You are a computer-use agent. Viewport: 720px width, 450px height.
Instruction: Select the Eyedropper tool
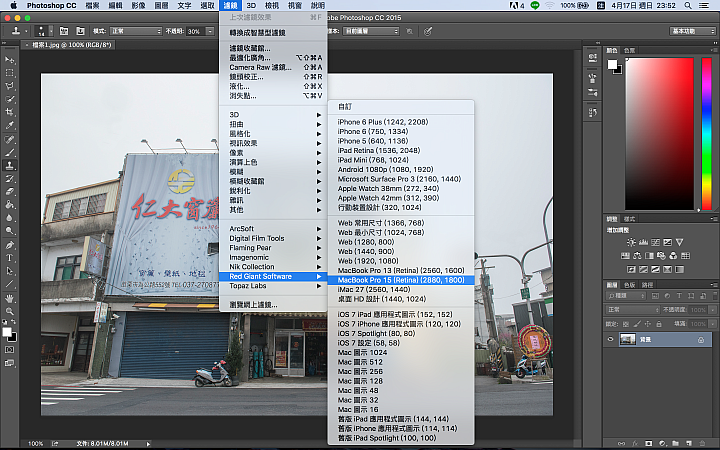[10, 125]
